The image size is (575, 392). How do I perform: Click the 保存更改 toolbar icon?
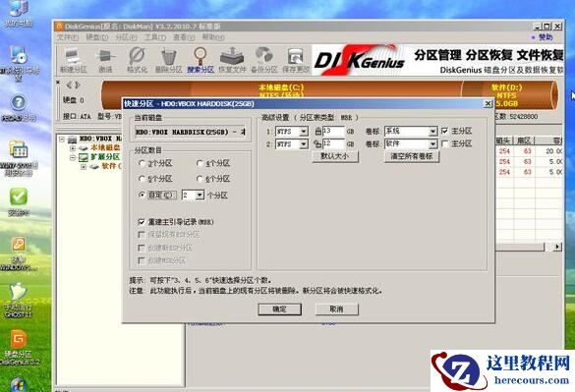(x=296, y=61)
